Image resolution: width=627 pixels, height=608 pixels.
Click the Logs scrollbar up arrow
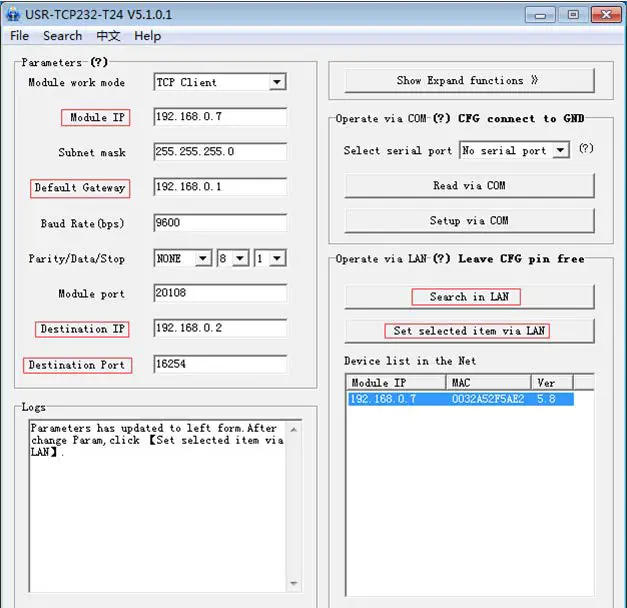point(294,430)
